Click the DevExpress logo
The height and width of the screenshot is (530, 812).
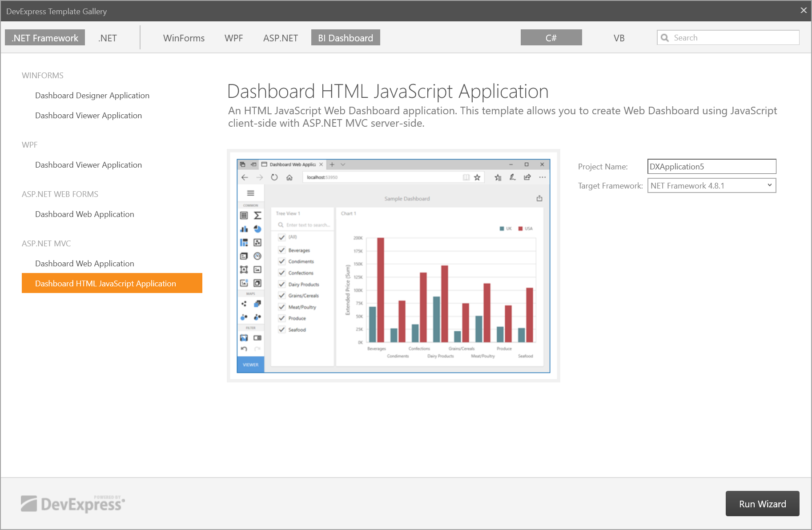[73, 503]
